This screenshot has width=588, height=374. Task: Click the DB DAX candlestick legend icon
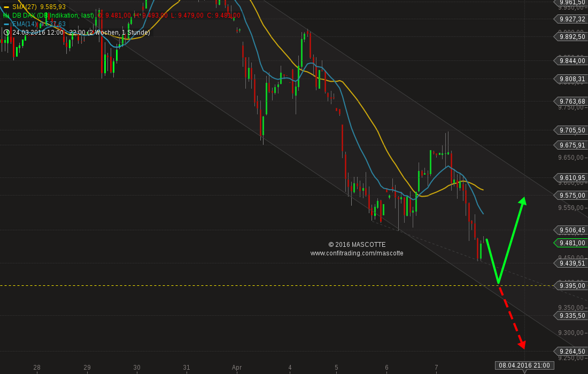pyautogui.click(x=6, y=15)
